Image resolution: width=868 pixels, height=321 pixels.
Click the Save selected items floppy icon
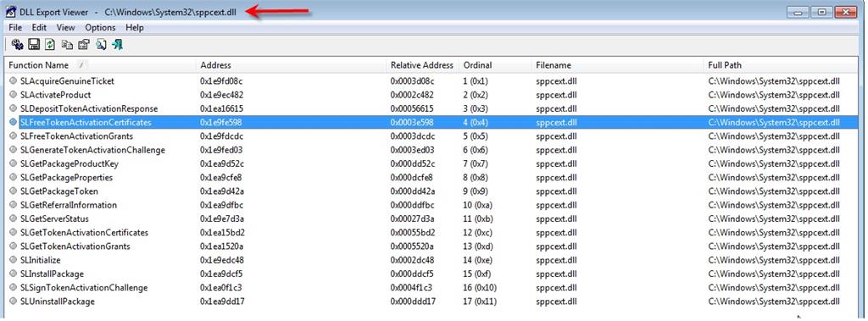click(x=34, y=44)
